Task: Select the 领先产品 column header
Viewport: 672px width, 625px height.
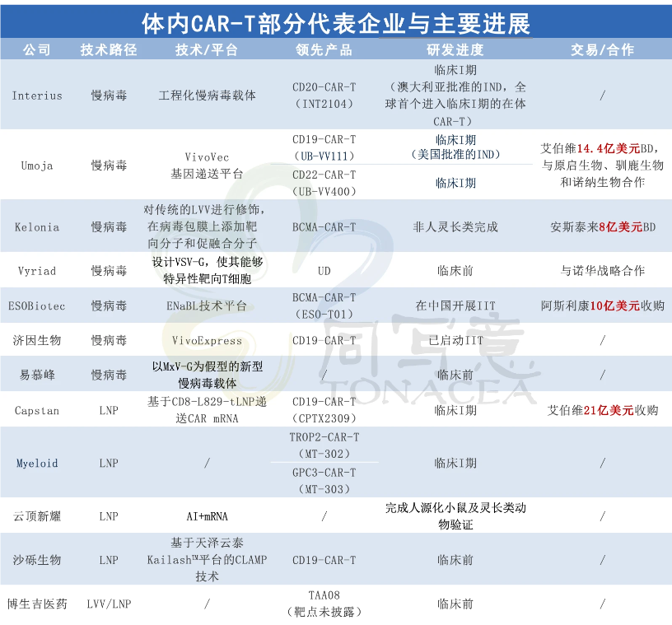Action: click(324, 49)
